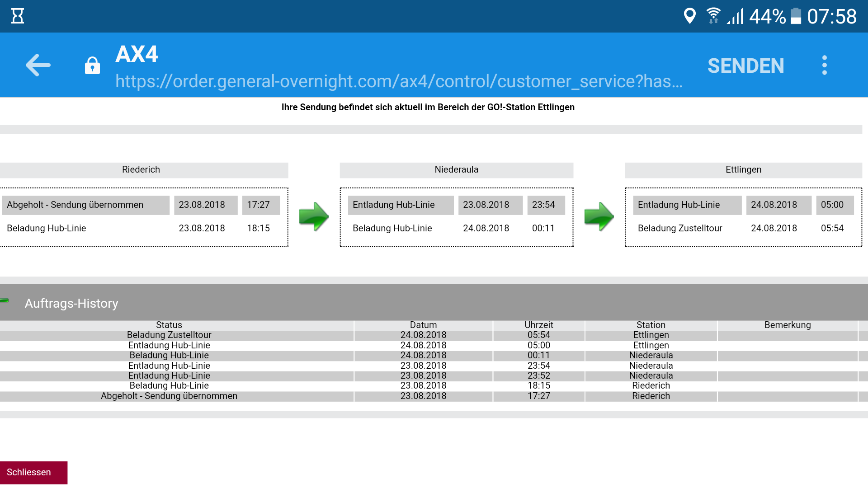Tap Uhrzeit 23:52 in history table
Screen dimensions: 868x488
tap(539, 376)
